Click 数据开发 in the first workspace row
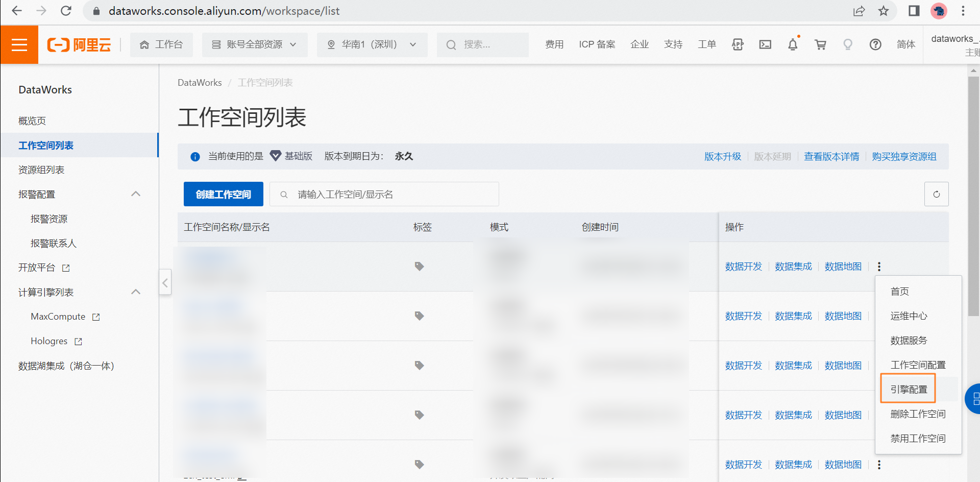This screenshot has width=980, height=482. click(x=744, y=267)
